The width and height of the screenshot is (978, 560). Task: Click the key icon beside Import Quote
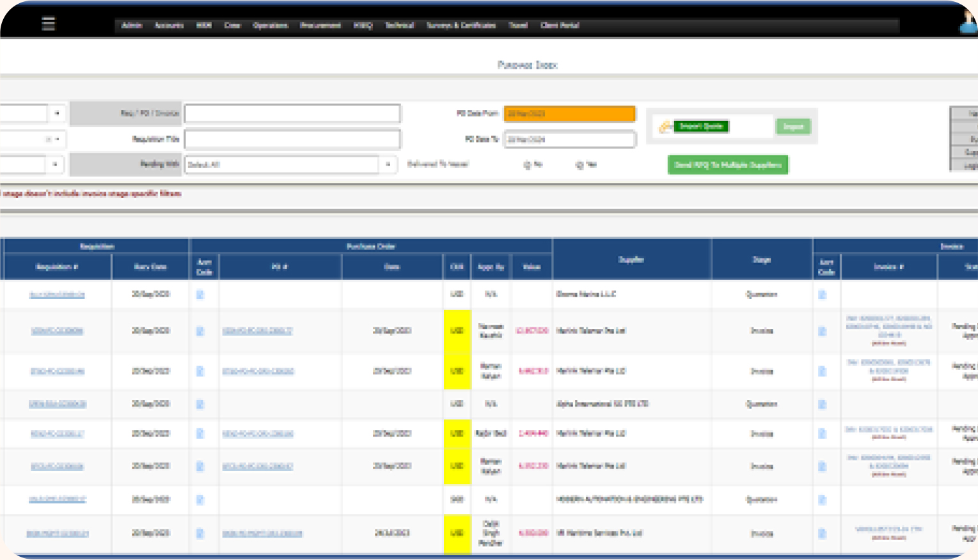pos(665,127)
